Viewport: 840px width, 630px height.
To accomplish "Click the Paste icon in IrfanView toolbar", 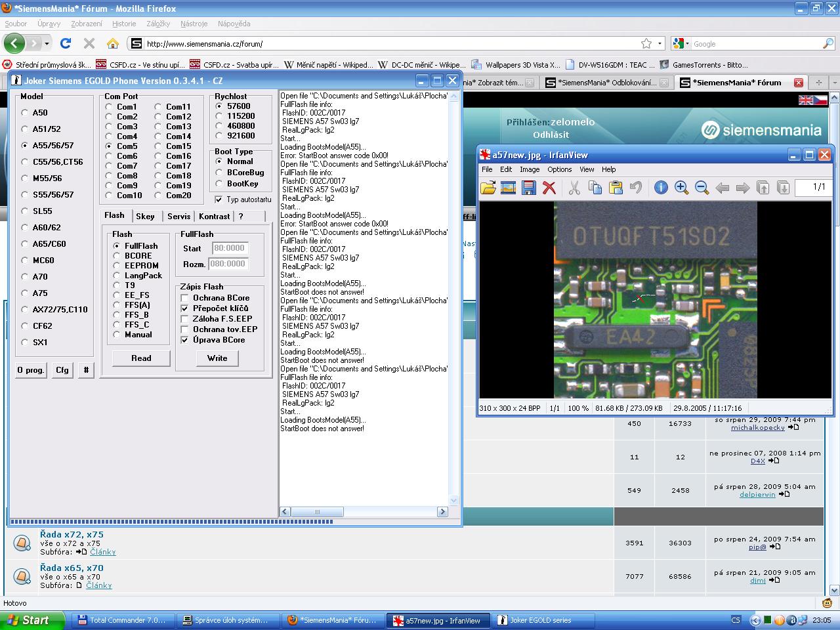I will [616, 188].
